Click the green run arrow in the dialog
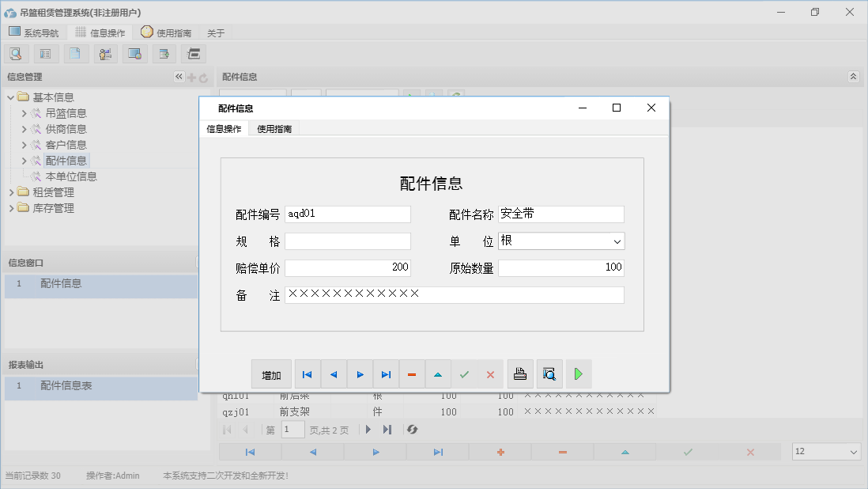 coord(579,373)
